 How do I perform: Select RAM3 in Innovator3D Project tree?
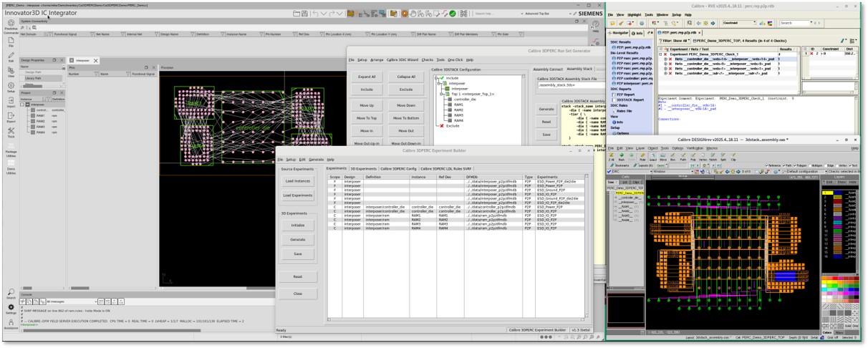pyautogui.click(x=40, y=127)
